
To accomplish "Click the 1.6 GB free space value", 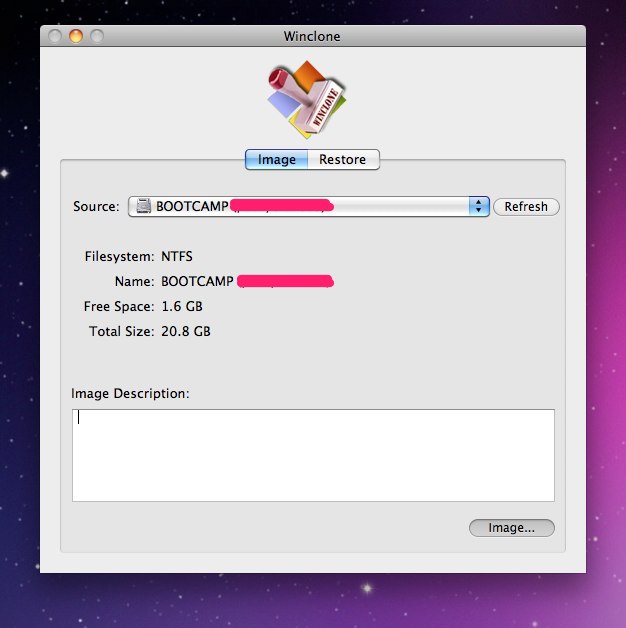I will 182,306.
